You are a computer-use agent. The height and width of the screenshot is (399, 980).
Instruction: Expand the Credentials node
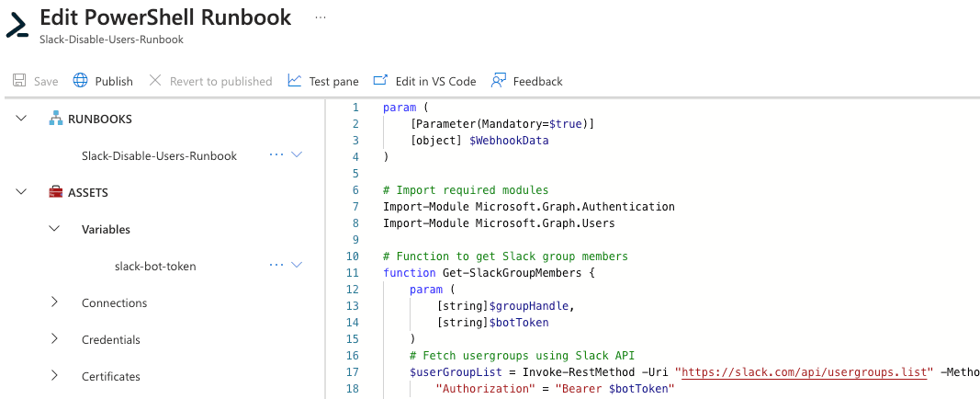[x=54, y=339]
